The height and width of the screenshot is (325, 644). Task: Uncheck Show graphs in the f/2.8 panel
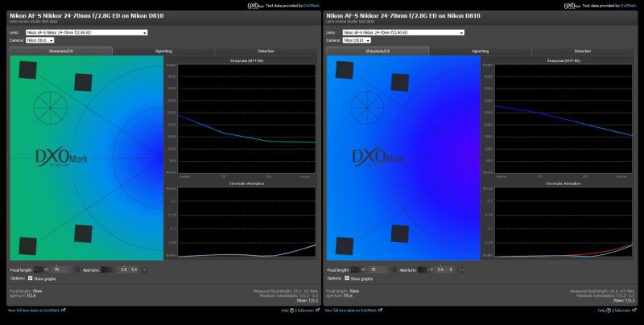coord(30,278)
